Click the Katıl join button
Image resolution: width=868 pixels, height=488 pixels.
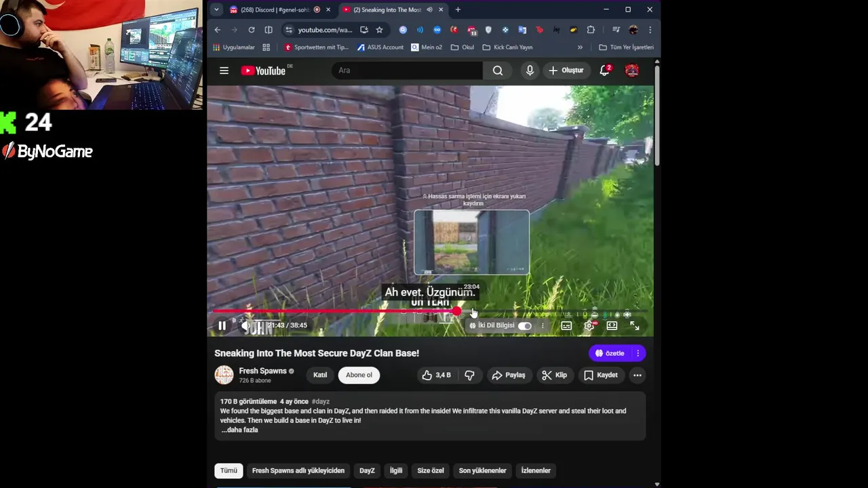(x=320, y=375)
